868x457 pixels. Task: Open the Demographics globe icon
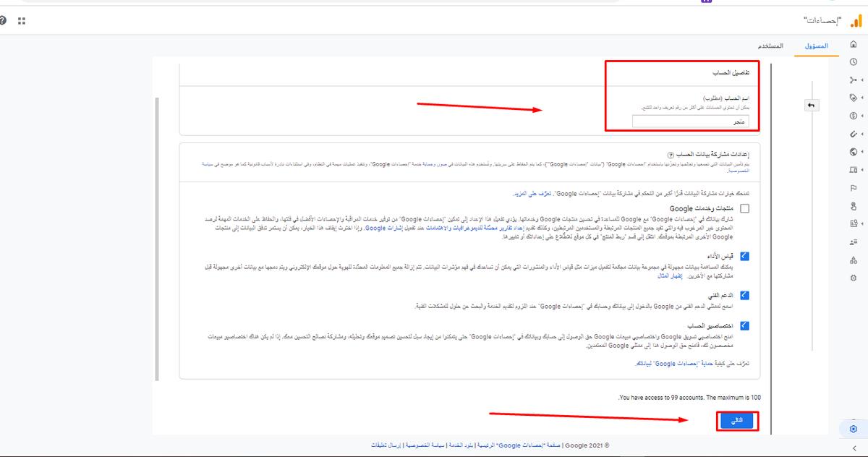(x=854, y=152)
